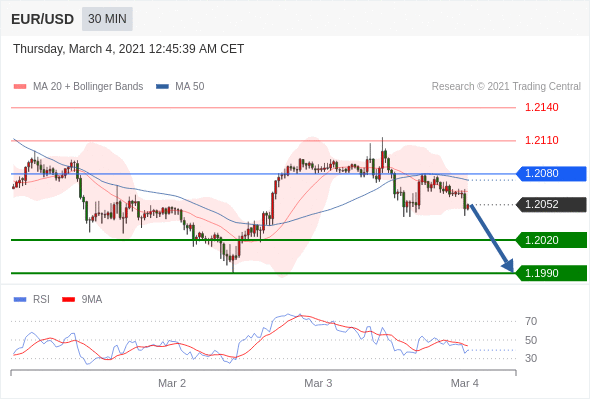The image size is (590, 400).
Task: Click the 30 MIN timeframe button
Action: pyautogui.click(x=107, y=19)
